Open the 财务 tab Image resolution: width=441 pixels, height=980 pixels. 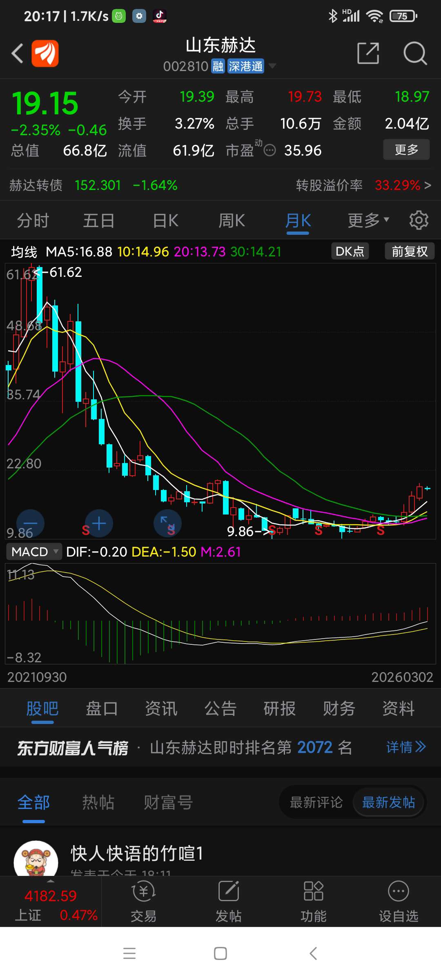tap(339, 708)
